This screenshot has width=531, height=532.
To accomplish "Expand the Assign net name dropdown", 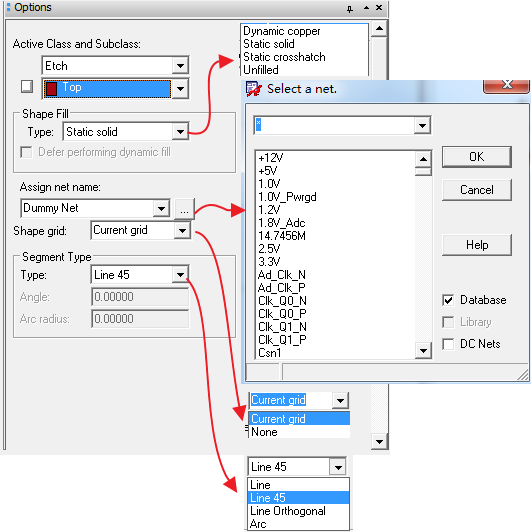I will click(161, 208).
